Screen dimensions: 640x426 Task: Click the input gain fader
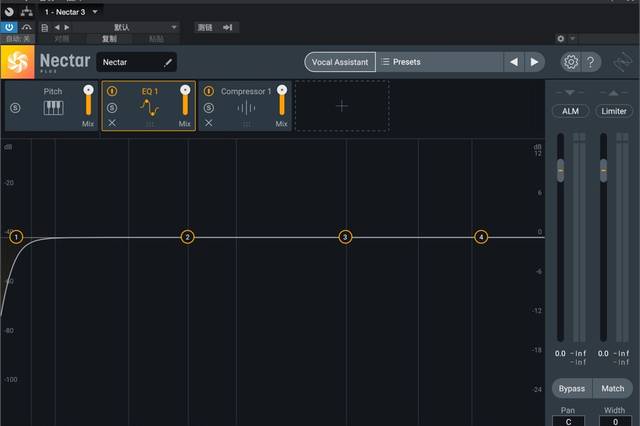[x=560, y=170]
